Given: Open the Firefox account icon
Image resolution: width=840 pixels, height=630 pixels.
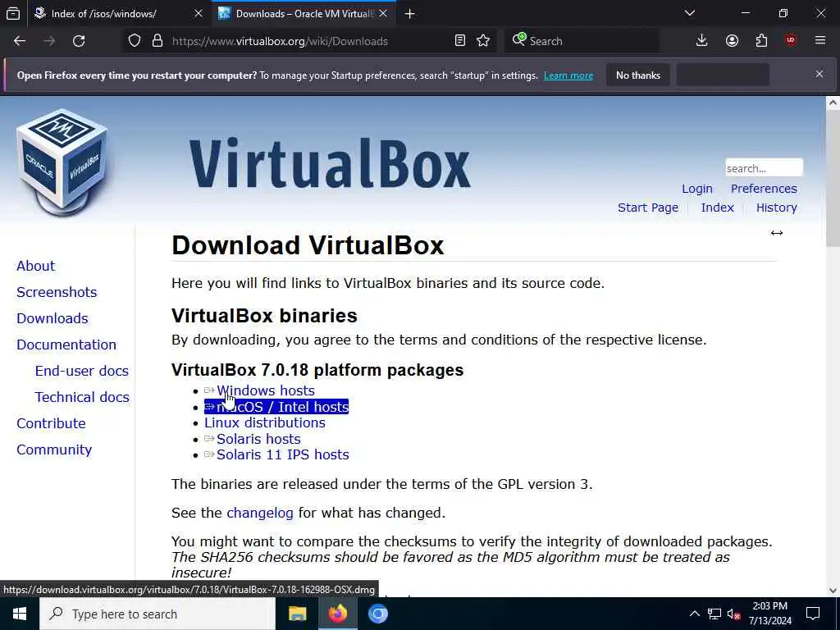Looking at the screenshot, I should [732, 41].
